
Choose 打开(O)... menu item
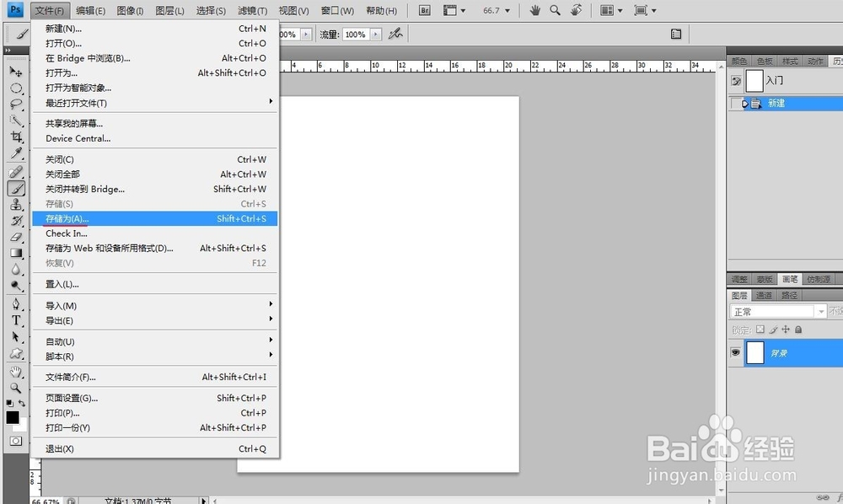click(155, 43)
